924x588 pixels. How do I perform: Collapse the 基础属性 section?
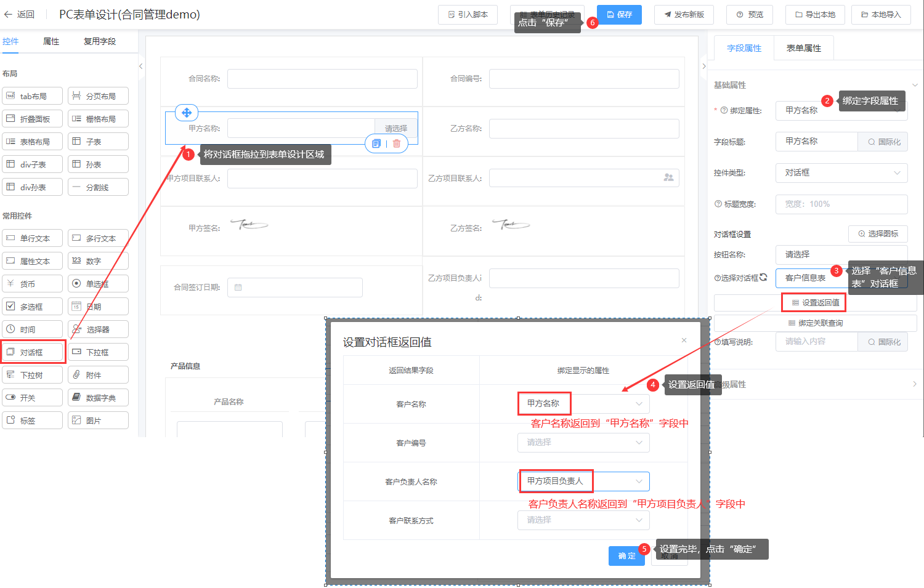coord(914,85)
